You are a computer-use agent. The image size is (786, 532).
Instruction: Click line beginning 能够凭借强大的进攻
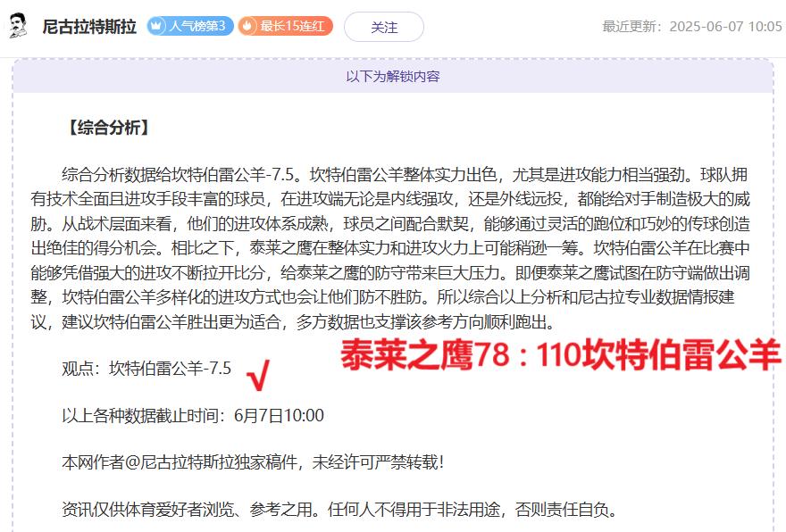pyautogui.click(x=390, y=272)
